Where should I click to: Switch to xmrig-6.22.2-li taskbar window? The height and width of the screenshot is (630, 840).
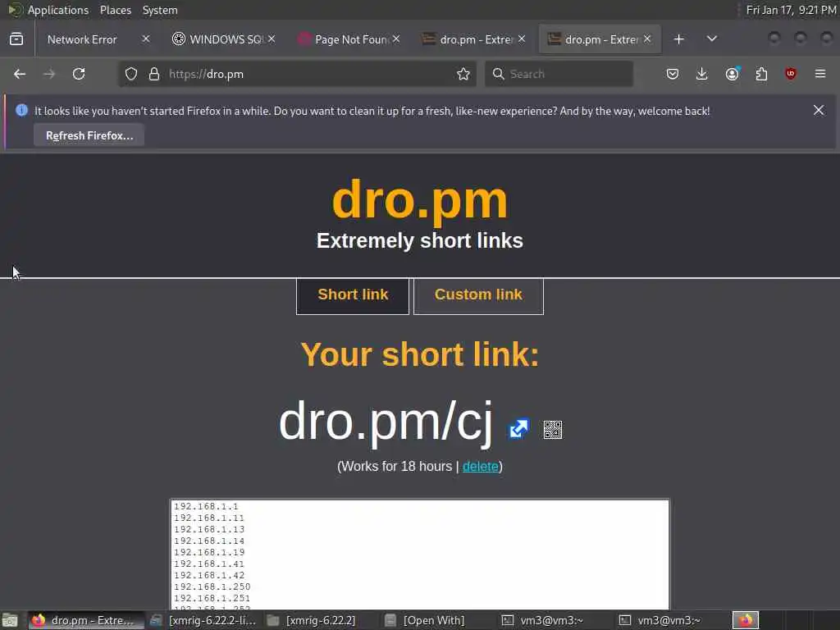pyautogui.click(x=203, y=620)
